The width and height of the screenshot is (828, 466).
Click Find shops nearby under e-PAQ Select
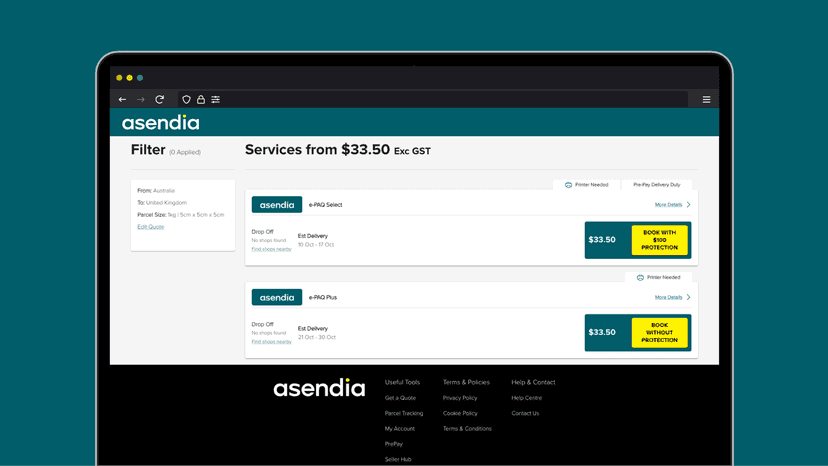coord(271,249)
